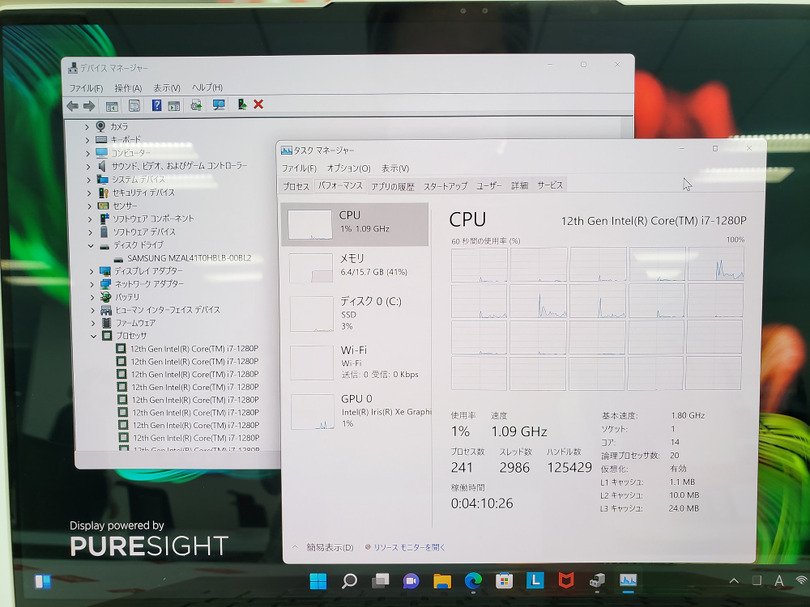The width and height of the screenshot is (810, 607).
Task: Click リソース モニターを開く link
Action: (x=409, y=547)
